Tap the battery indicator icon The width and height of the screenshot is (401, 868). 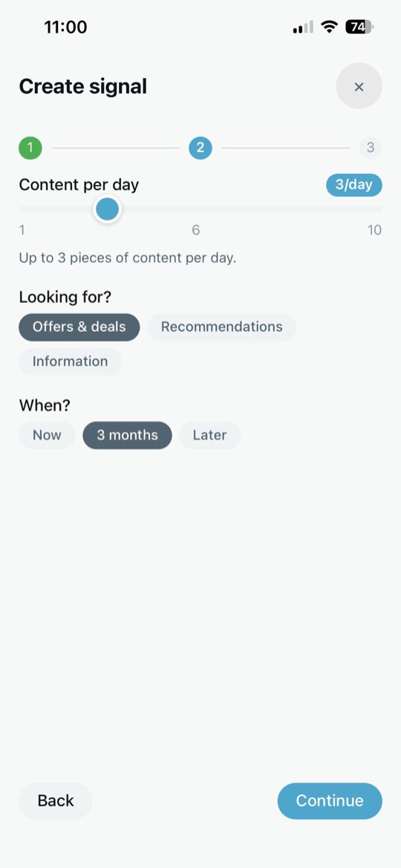[359, 27]
